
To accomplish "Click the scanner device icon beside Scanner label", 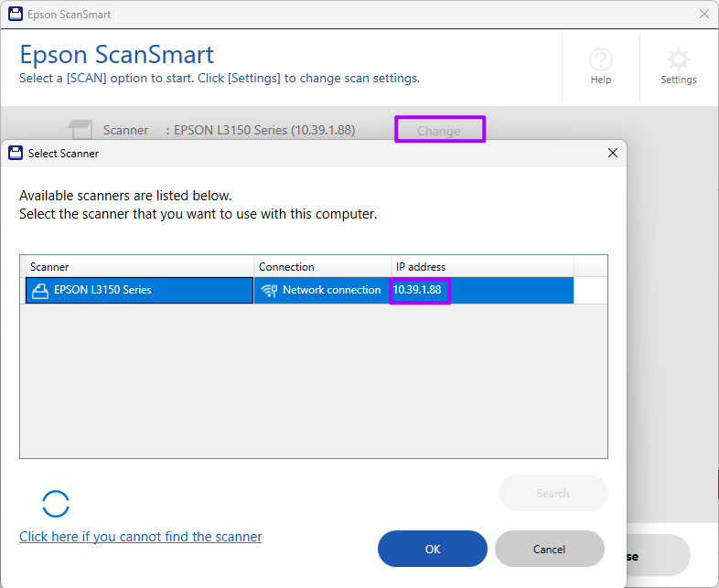I will pyautogui.click(x=80, y=129).
